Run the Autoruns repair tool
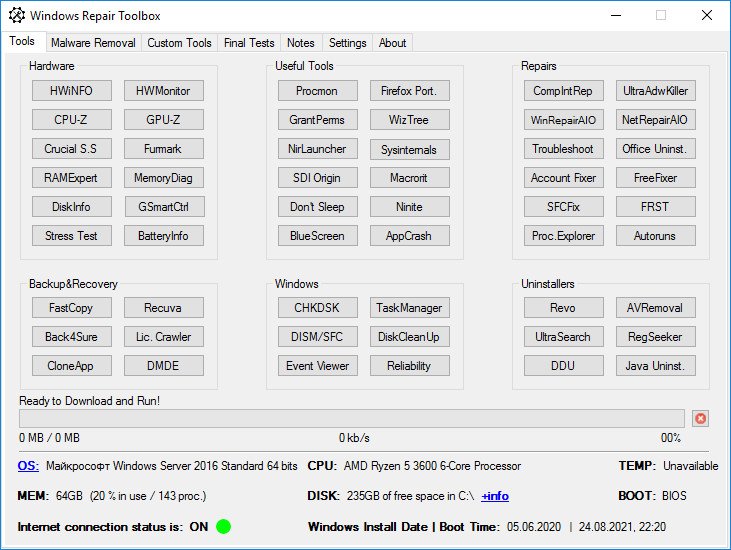The image size is (731, 550). (655, 236)
